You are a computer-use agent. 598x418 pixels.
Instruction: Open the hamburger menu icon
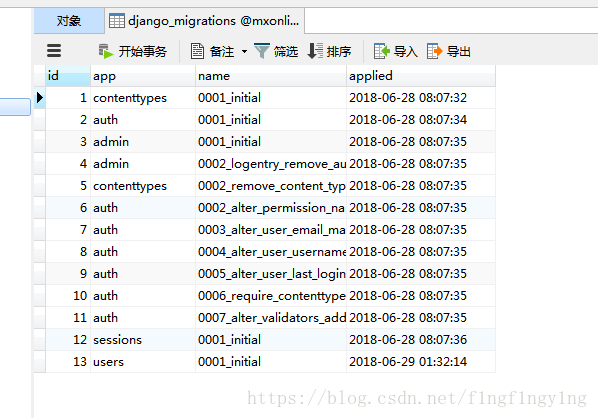pos(54,51)
